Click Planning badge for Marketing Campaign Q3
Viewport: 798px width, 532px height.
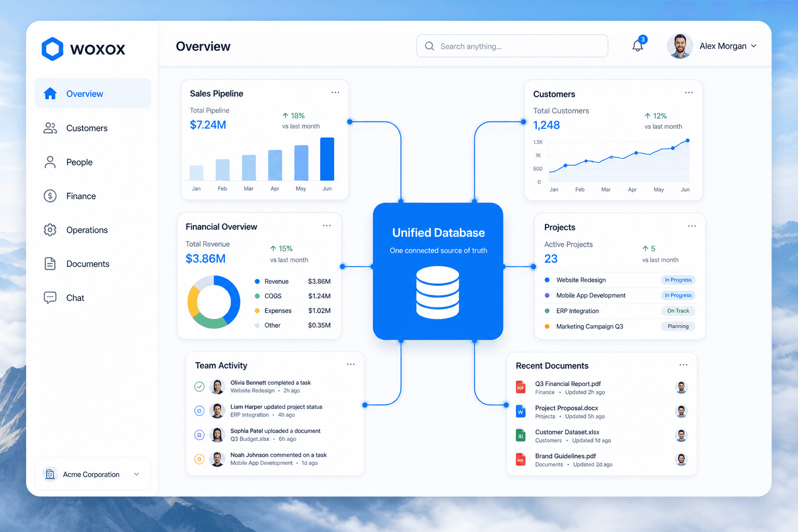point(678,326)
